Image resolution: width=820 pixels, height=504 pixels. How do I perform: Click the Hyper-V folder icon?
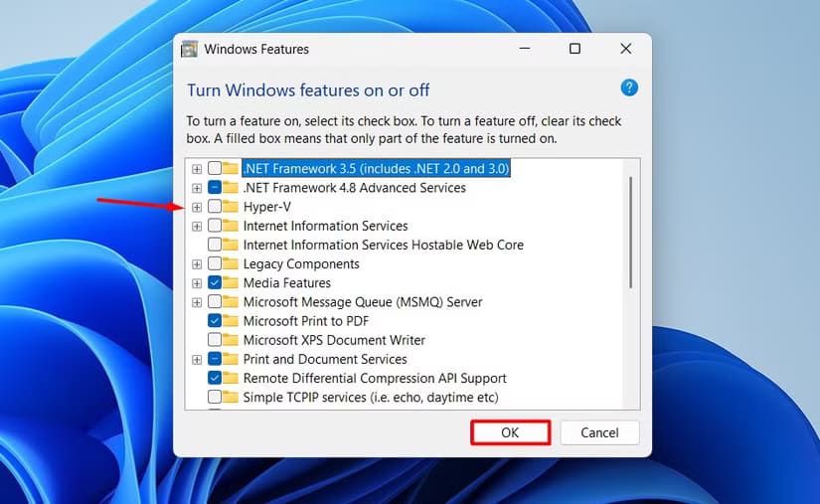(231, 207)
